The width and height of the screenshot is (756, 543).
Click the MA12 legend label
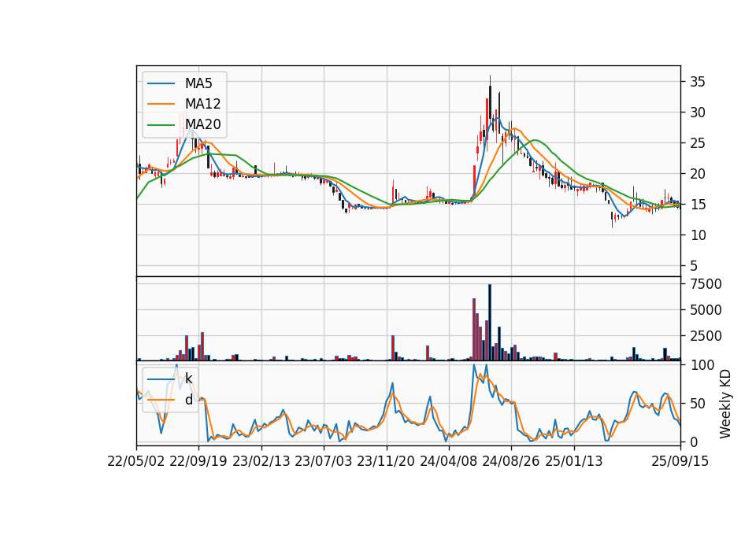point(202,104)
